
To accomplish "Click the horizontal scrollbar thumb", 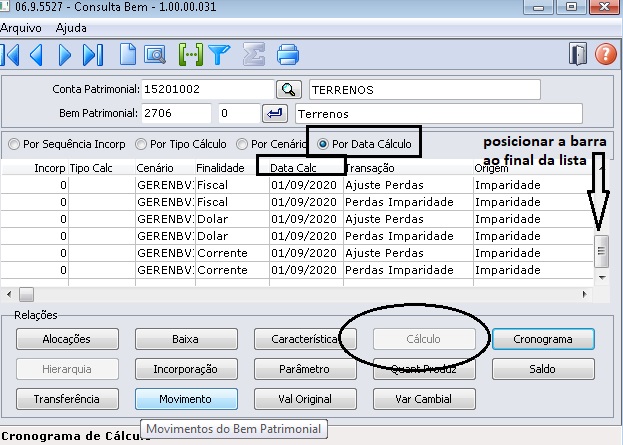I will tap(27, 295).
